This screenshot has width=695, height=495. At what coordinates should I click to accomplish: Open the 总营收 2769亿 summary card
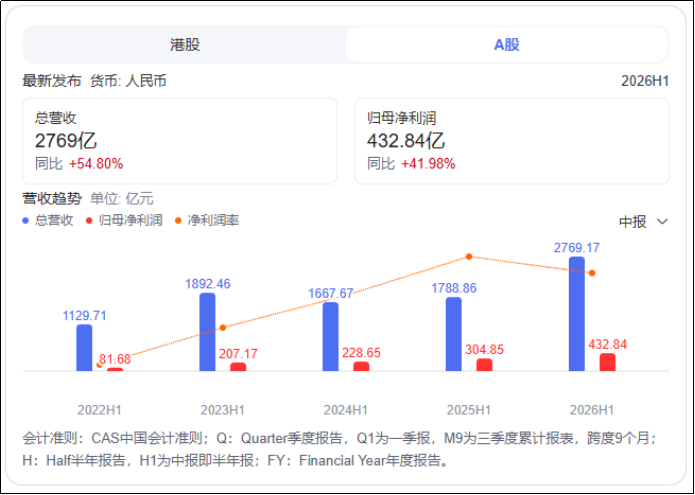tap(180, 141)
